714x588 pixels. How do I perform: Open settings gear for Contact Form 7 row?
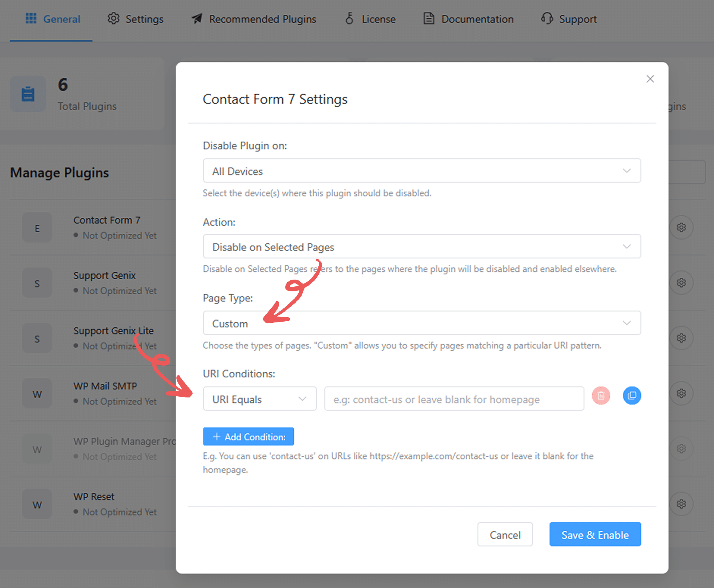681,228
